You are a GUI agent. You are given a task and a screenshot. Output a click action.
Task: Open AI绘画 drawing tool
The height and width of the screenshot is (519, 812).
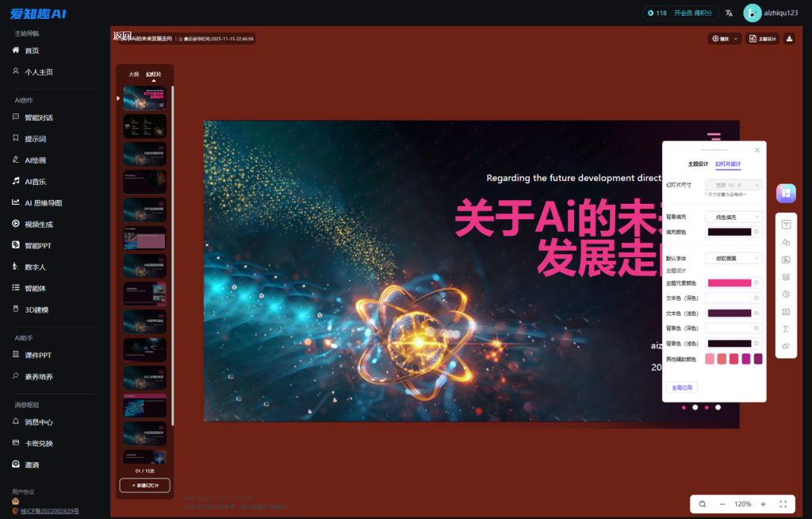[x=35, y=160]
